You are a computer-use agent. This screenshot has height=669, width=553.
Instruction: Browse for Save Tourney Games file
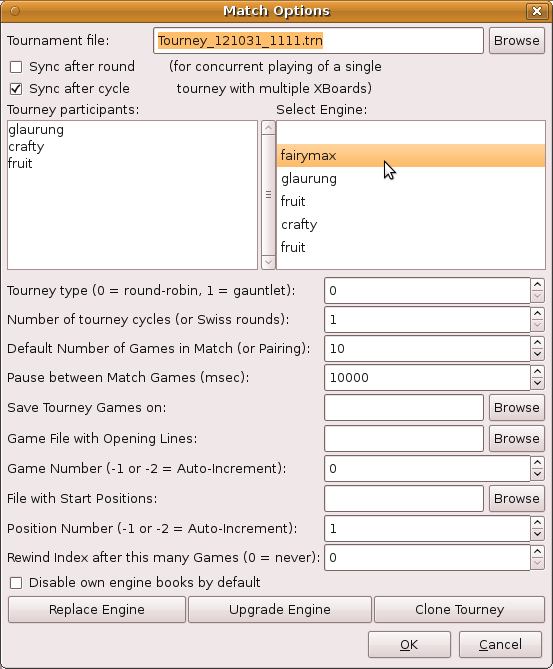point(517,407)
